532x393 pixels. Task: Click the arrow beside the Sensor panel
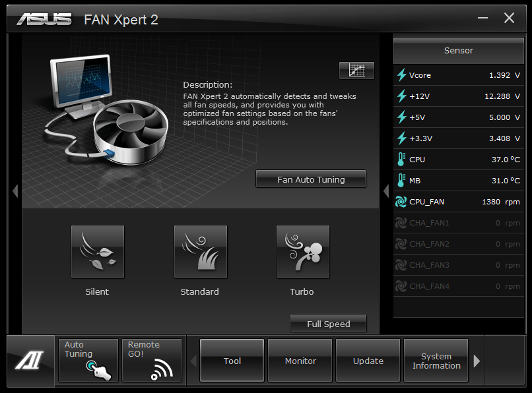(385, 191)
